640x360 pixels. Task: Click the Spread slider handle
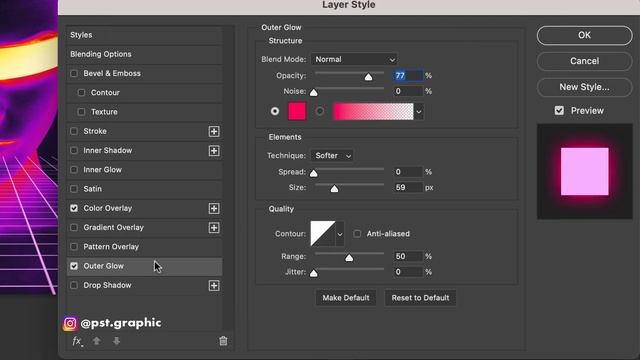click(x=313, y=173)
